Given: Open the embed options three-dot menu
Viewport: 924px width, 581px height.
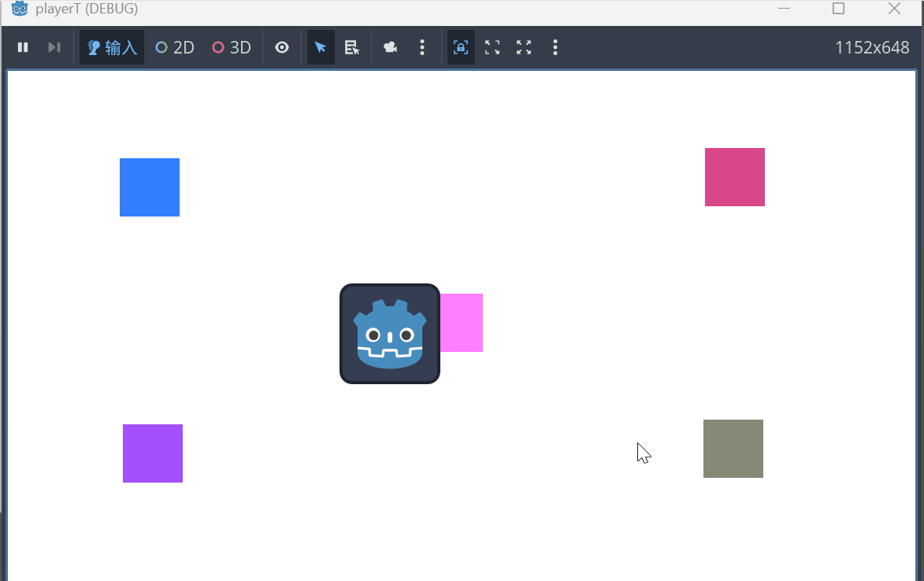Looking at the screenshot, I should (x=555, y=47).
